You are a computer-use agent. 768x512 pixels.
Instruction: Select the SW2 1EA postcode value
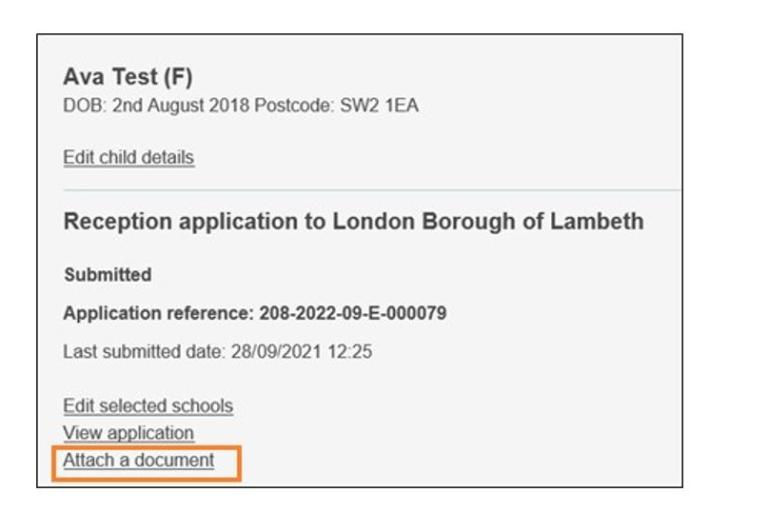point(380,105)
